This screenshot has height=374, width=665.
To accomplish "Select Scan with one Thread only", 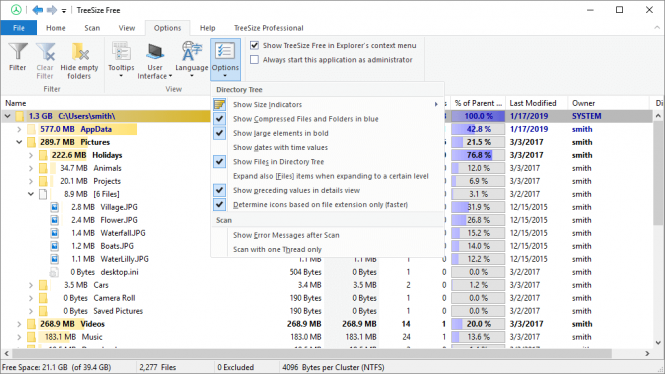I will point(327,249).
